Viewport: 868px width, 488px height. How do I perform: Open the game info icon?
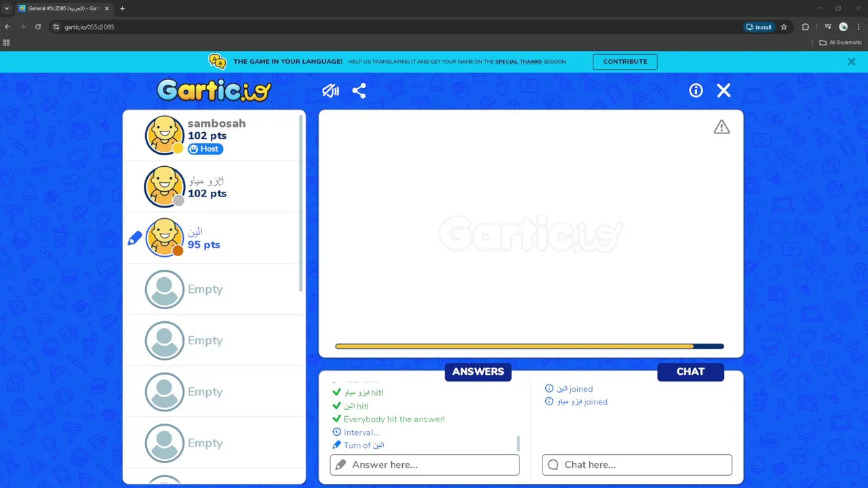point(696,91)
